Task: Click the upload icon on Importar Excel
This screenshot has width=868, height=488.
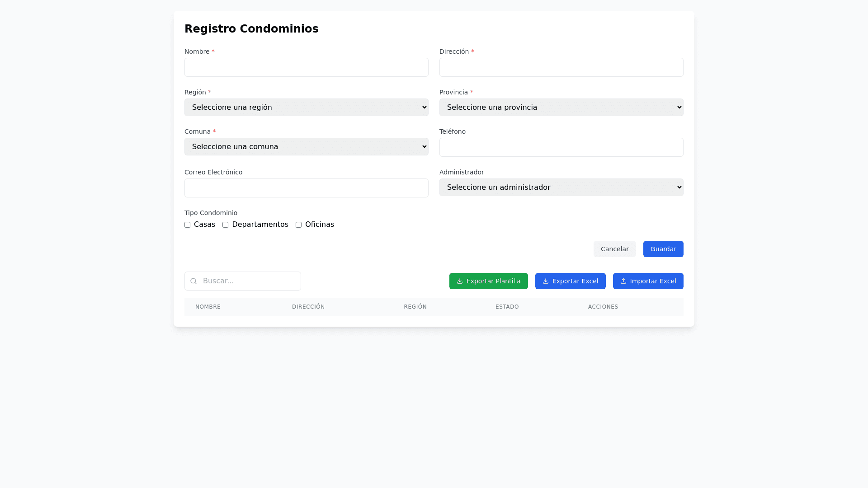Action: click(x=623, y=281)
